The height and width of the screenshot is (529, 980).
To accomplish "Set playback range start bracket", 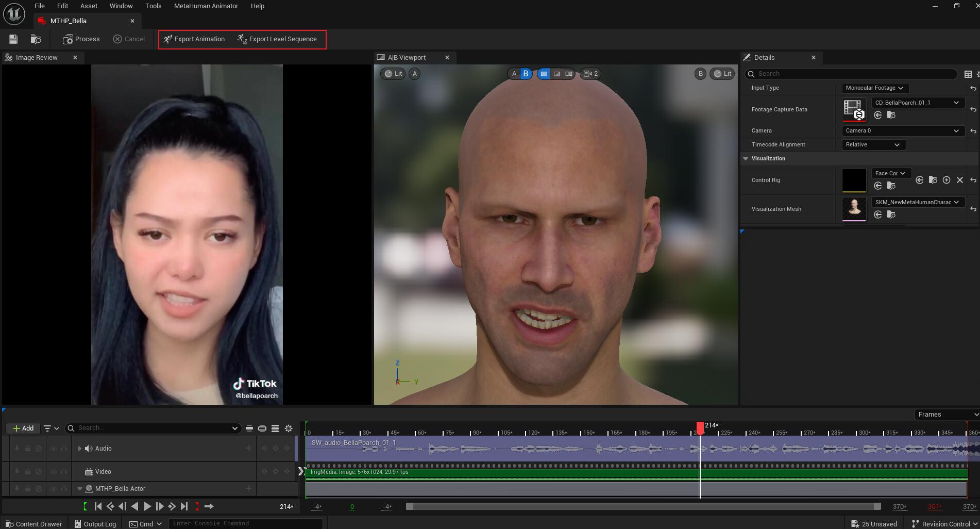I will click(x=86, y=507).
